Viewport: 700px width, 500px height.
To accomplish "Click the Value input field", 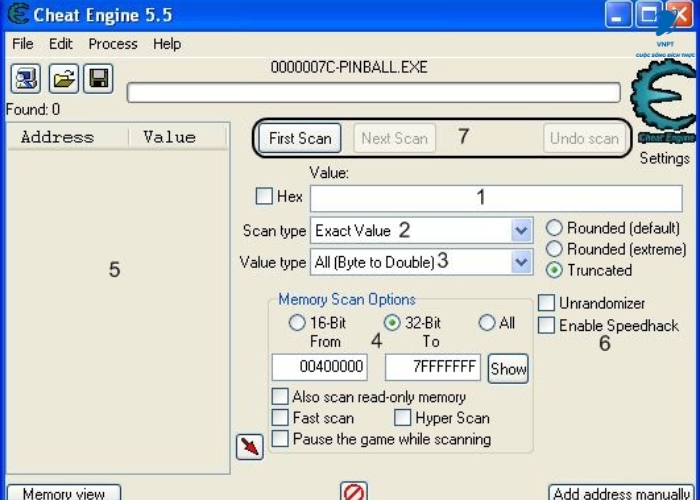I will click(x=496, y=199).
